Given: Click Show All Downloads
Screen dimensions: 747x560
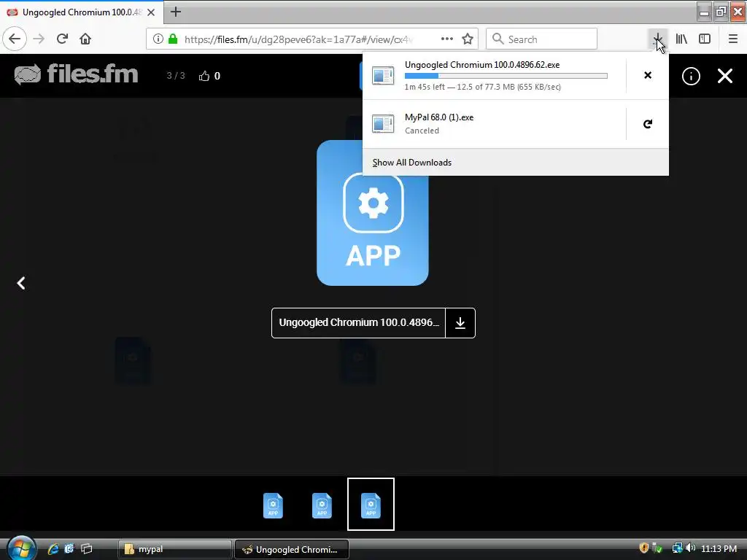Looking at the screenshot, I should 412,163.
